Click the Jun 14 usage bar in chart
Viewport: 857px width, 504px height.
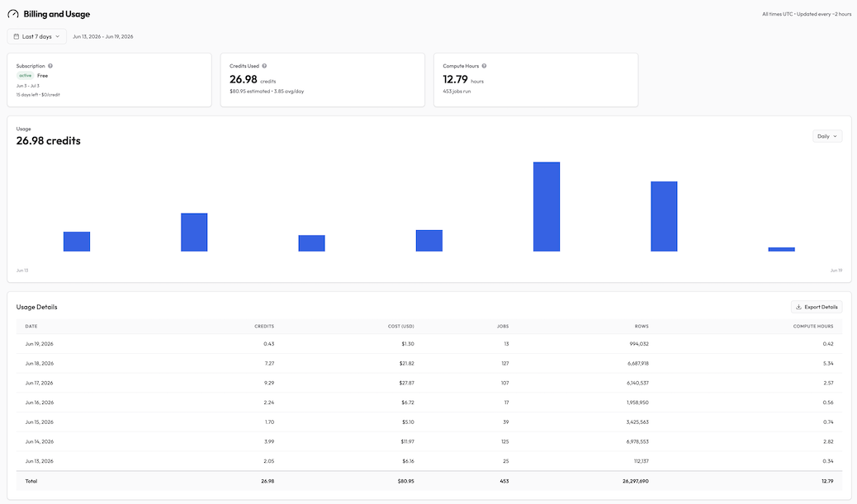pos(194,233)
